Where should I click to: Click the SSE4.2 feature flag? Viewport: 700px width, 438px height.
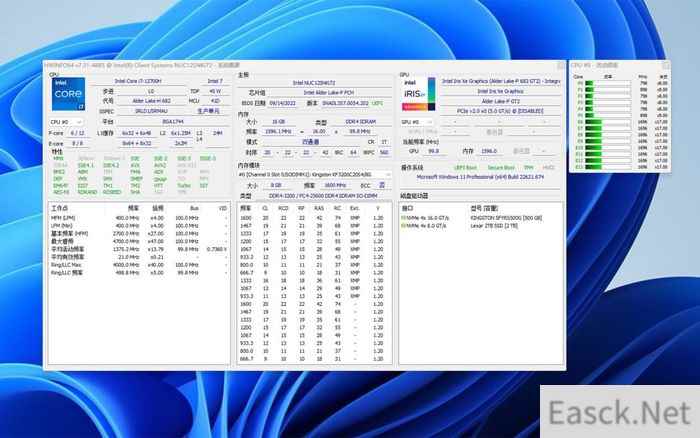[x=111, y=165]
